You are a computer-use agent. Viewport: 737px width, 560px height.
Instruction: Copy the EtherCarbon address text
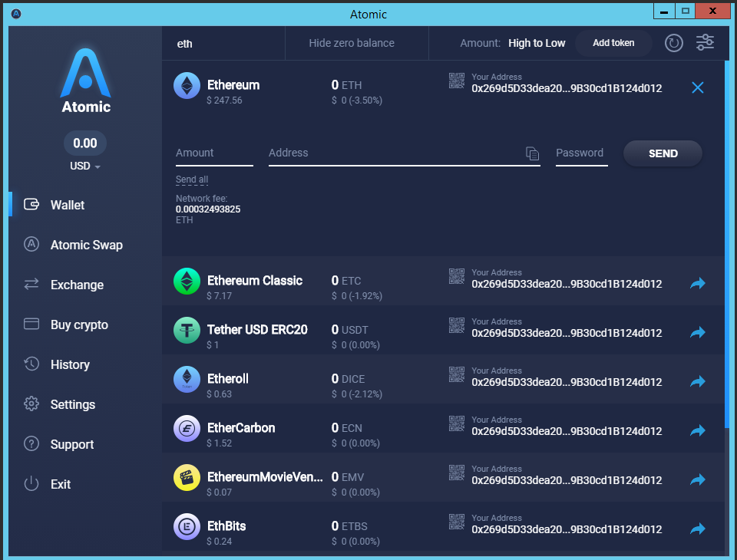tap(567, 431)
